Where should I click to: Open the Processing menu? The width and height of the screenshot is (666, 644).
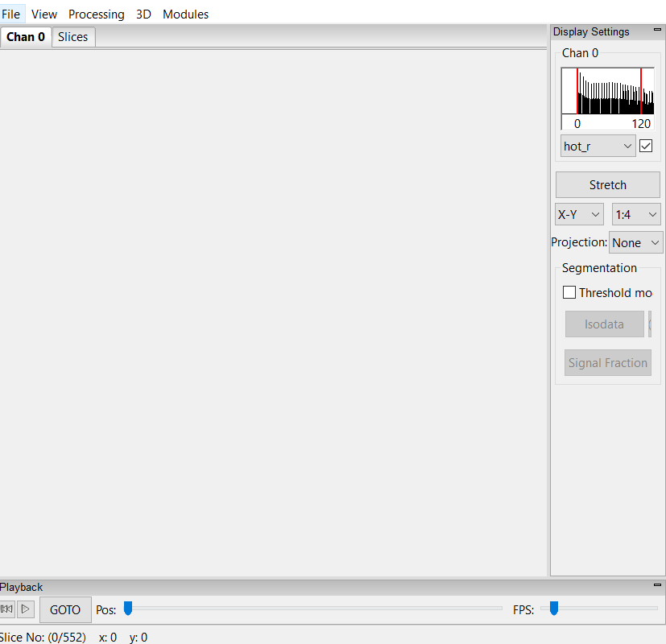pyautogui.click(x=96, y=14)
